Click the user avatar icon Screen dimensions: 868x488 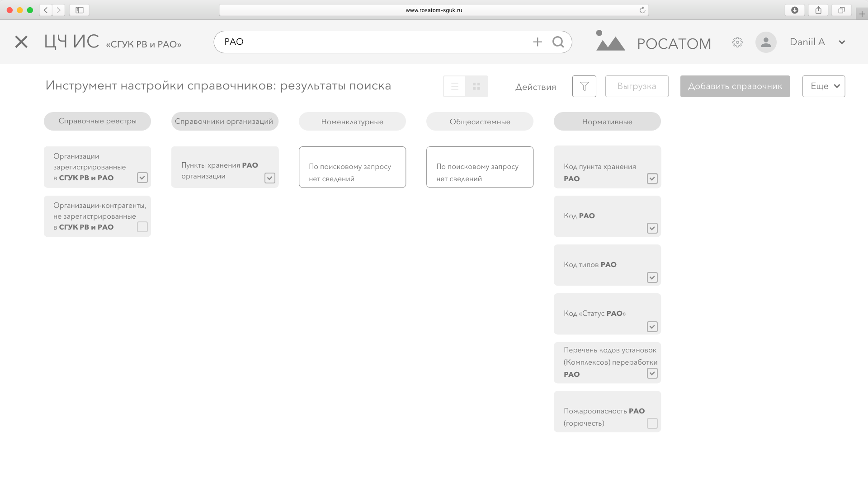(766, 42)
